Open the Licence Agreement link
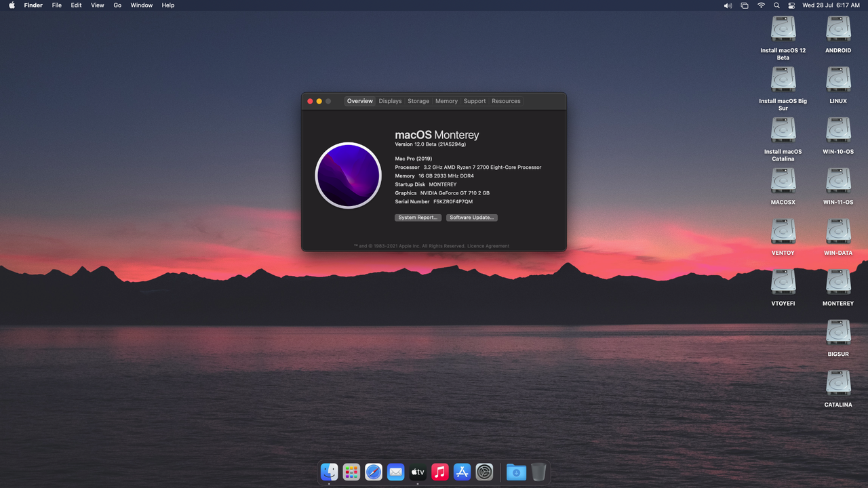 coord(488,246)
